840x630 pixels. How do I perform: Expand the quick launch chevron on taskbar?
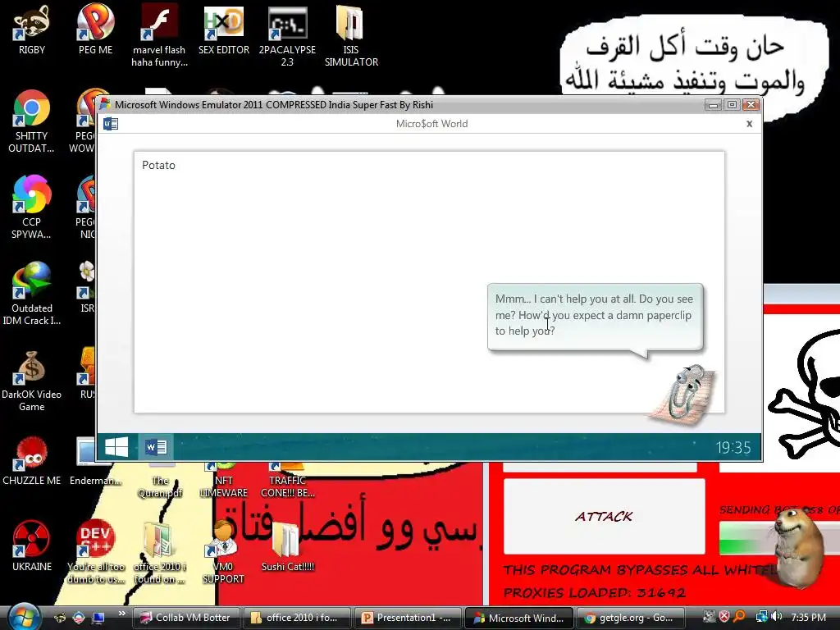coord(121,614)
